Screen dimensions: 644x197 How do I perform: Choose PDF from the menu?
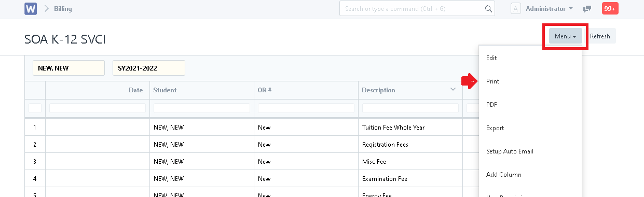coord(530,105)
